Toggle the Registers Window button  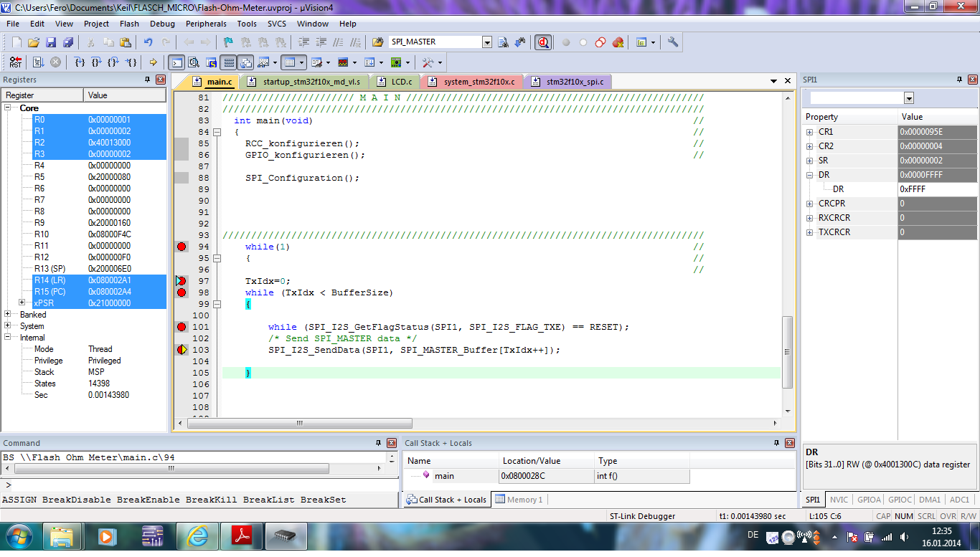228,62
